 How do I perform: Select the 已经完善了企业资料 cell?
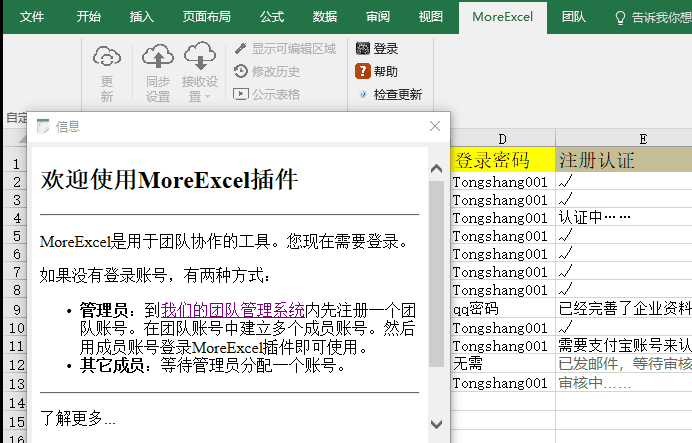coord(624,308)
